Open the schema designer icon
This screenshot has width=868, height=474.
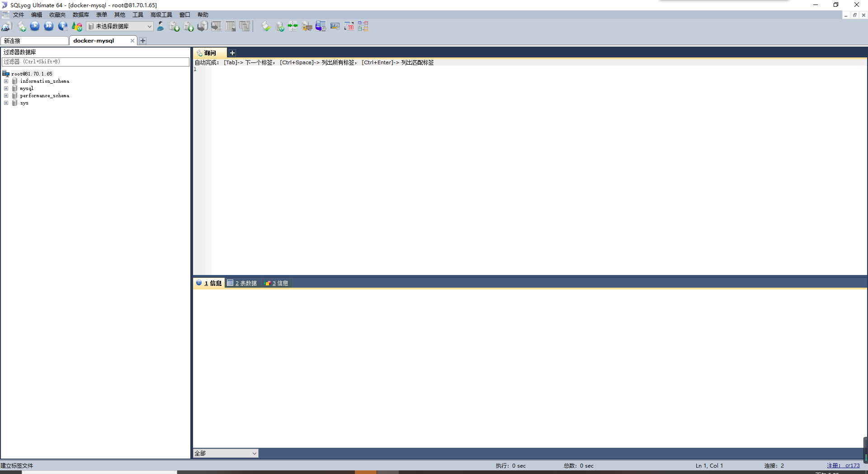pos(363,26)
